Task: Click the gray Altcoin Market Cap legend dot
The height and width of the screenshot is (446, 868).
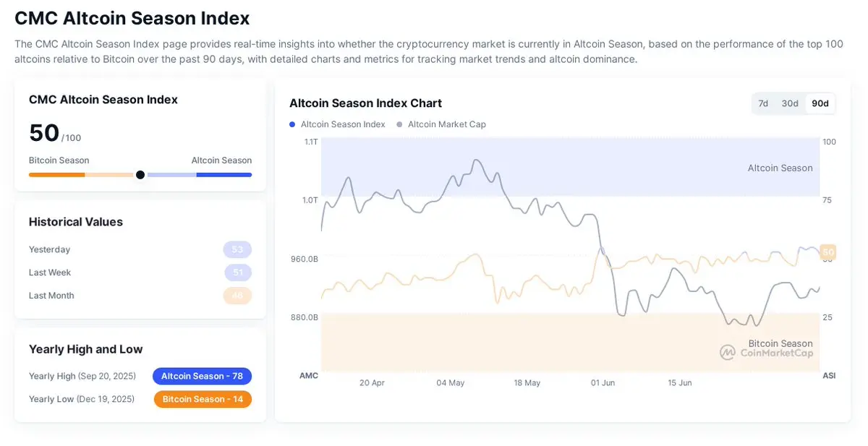Action: click(x=399, y=124)
